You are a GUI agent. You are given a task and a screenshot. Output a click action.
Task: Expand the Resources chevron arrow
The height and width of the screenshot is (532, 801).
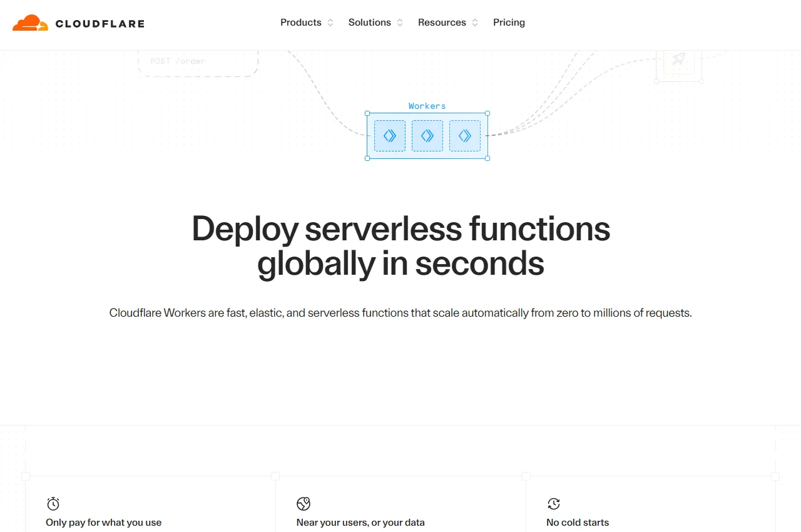tap(475, 23)
